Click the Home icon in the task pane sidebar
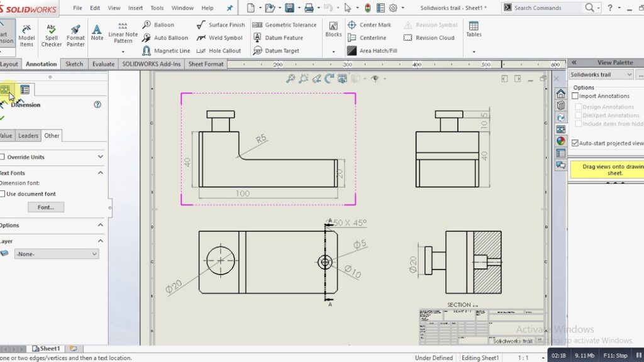Image resolution: width=644 pixels, height=362 pixels. 560,94
